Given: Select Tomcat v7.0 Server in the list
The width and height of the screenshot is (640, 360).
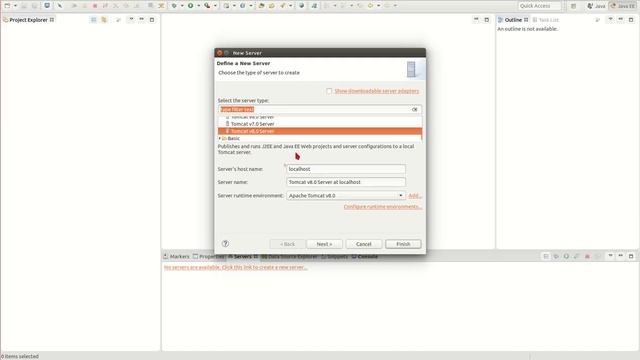Looking at the screenshot, I should point(320,124).
